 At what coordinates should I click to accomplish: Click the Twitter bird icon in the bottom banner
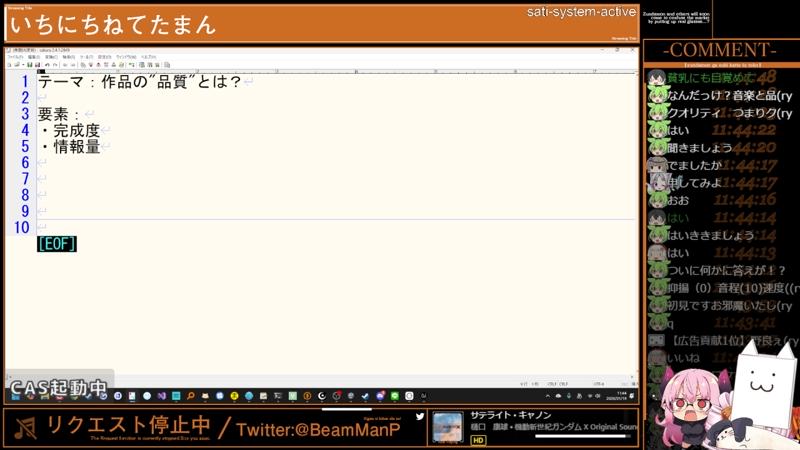click(x=420, y=417)
